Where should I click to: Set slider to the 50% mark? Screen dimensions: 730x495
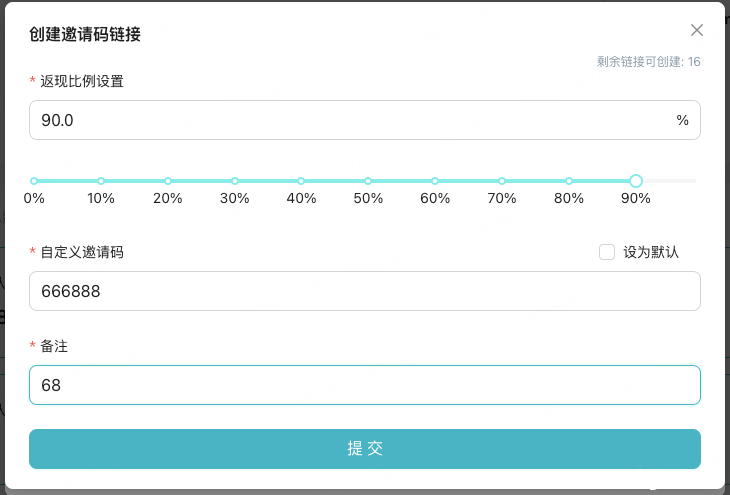click(x=368, y=181)
